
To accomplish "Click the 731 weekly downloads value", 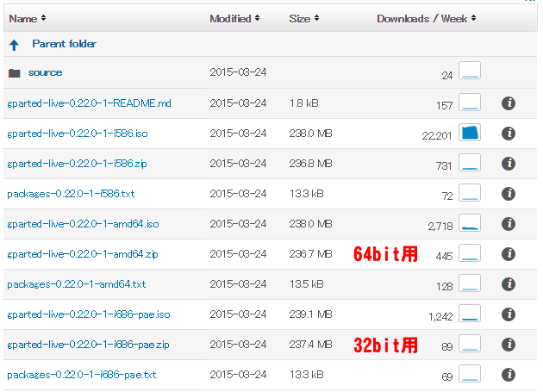I will [x=444, y=166].
